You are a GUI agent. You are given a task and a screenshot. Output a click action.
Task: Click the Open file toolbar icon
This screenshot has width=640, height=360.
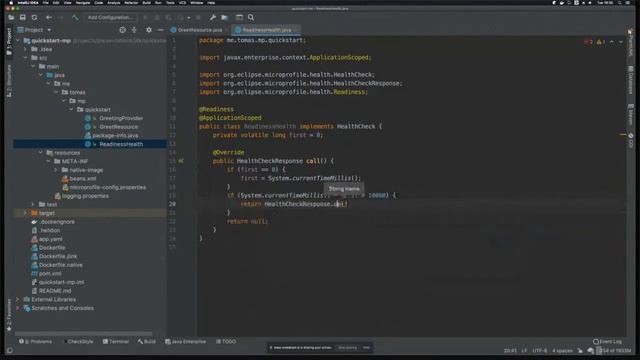point(11,18)
